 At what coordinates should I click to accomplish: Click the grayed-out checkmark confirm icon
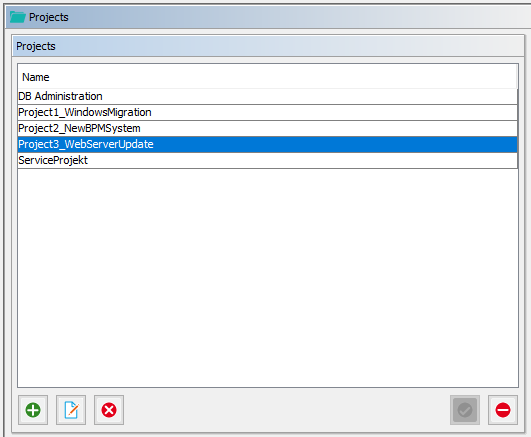465,410
